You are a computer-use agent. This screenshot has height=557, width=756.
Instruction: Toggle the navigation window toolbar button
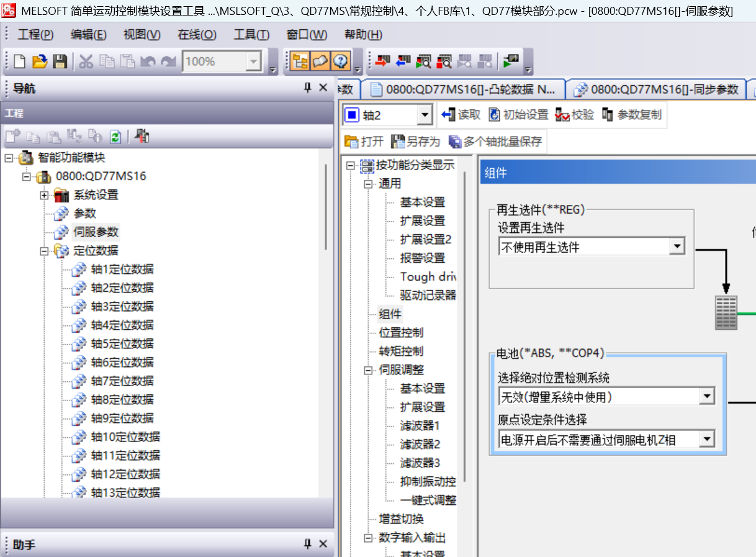[x=300, y=61]
